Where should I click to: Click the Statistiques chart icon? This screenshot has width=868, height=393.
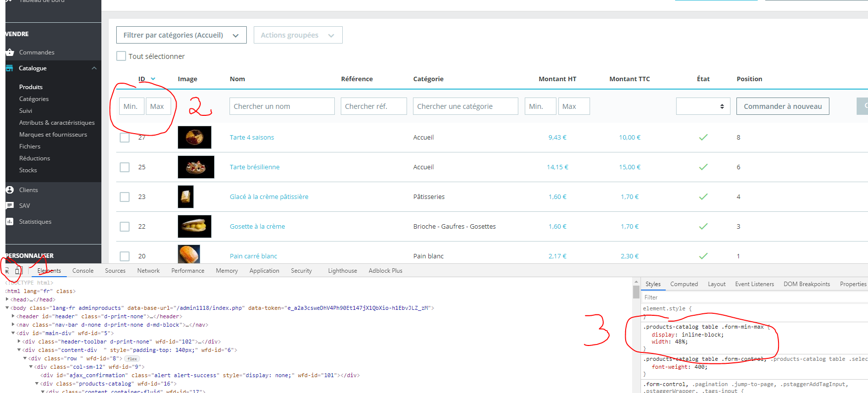[10, 221]
